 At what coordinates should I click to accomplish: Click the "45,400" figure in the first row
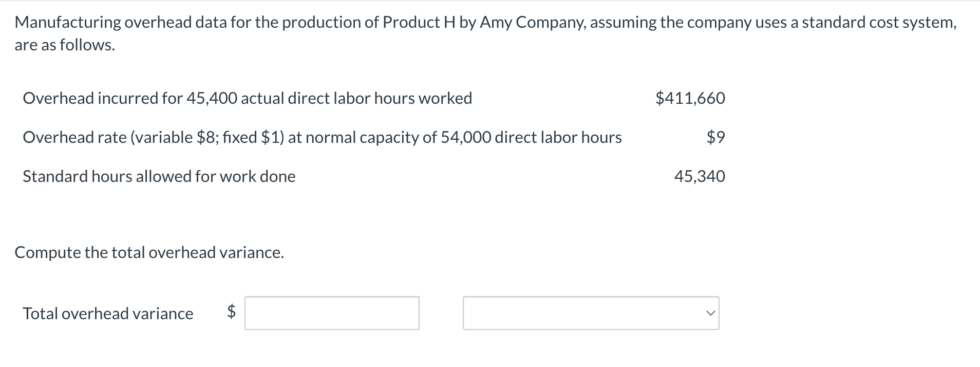click(x=212, y=98)
